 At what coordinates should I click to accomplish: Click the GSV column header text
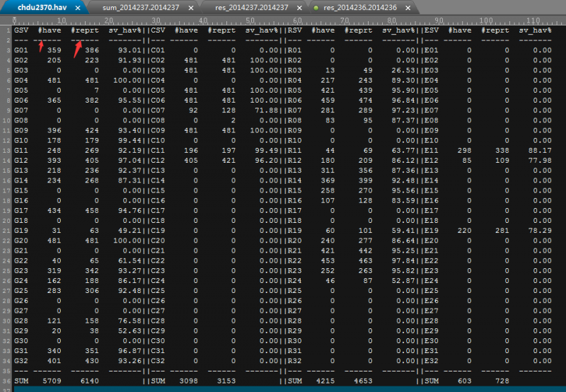21,30
